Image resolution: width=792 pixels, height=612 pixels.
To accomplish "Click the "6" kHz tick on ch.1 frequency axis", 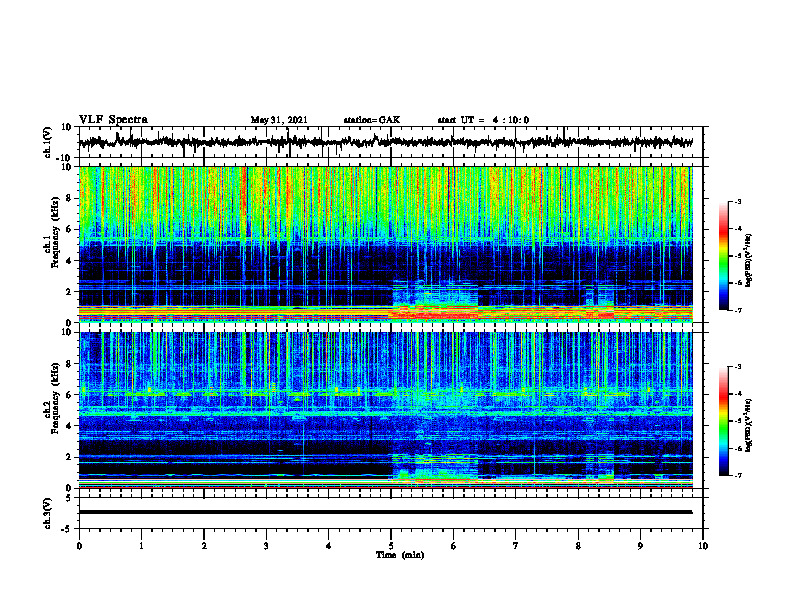I will click(69, 230).
